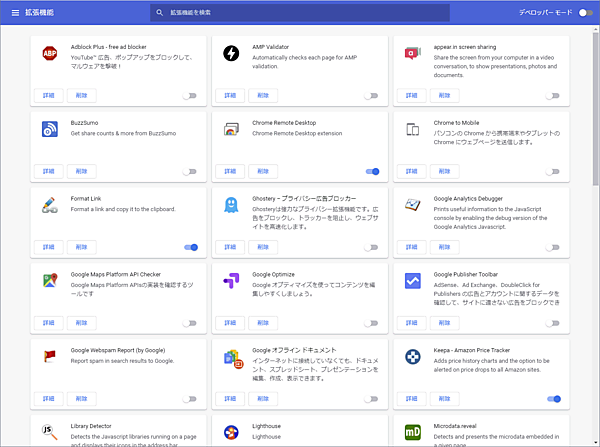Click the BuzzSumo extension icon
600x447 pixels.
point(50,129)
